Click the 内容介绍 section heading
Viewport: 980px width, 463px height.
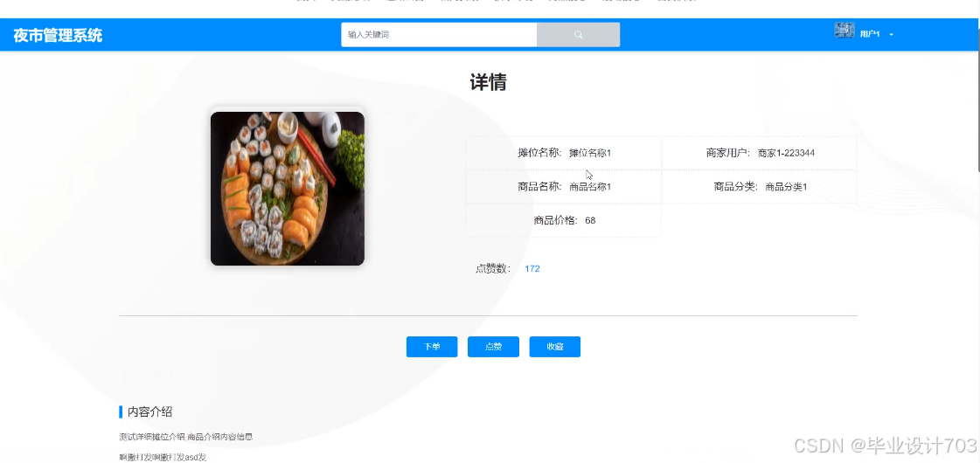click(150, 411)
